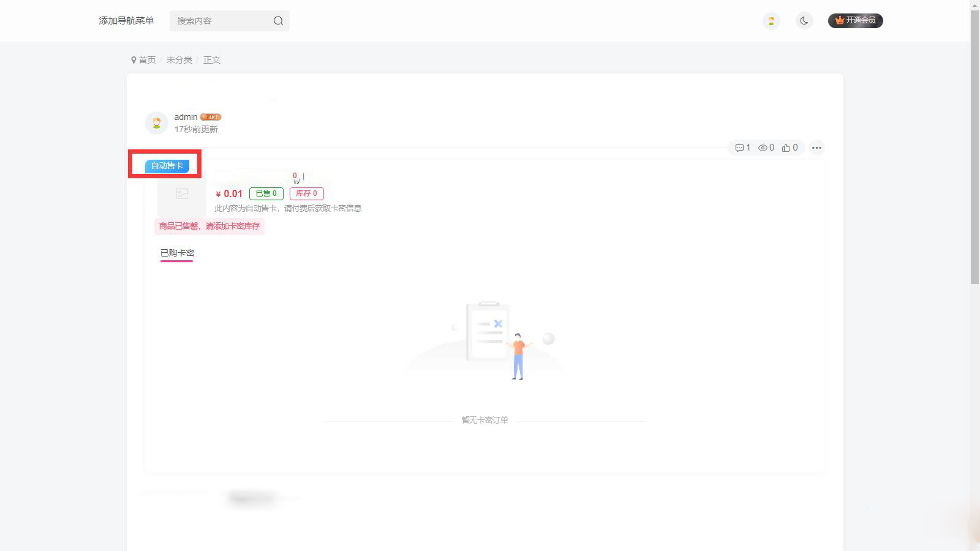Click the view count eye icon
980x551 pixels.
[x=763, y=148]
